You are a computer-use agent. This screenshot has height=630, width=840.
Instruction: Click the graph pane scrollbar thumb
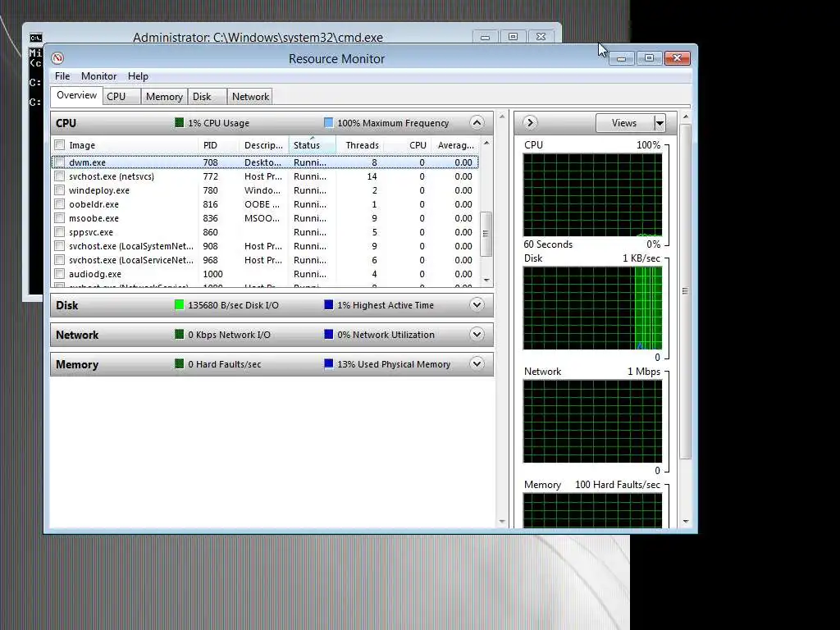pos(685,291)
